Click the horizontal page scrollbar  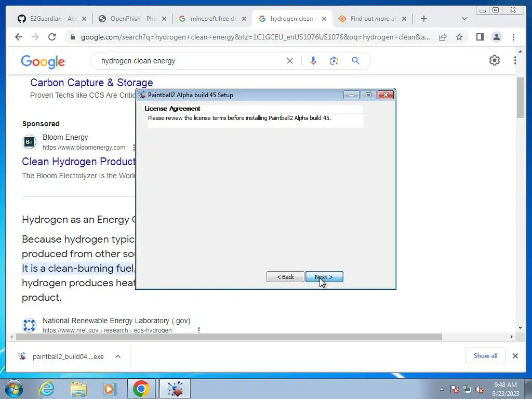point(229,337)
